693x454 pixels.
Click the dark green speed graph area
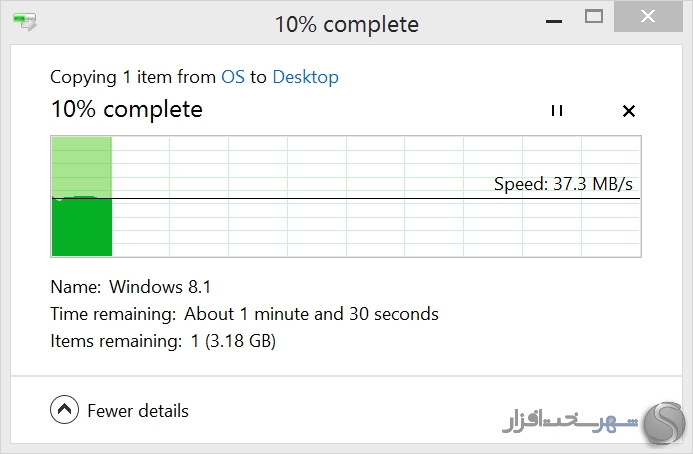click(82, 227)
